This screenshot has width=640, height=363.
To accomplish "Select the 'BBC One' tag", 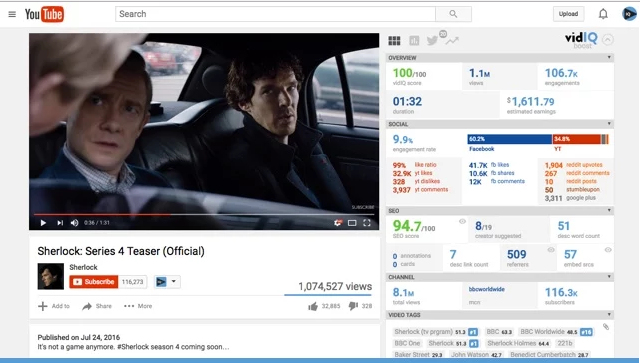I will tap(407, 343).
